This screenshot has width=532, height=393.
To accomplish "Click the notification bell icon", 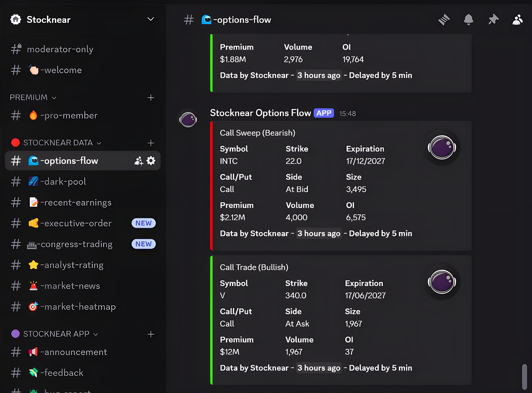I will (x=468, y=19).
